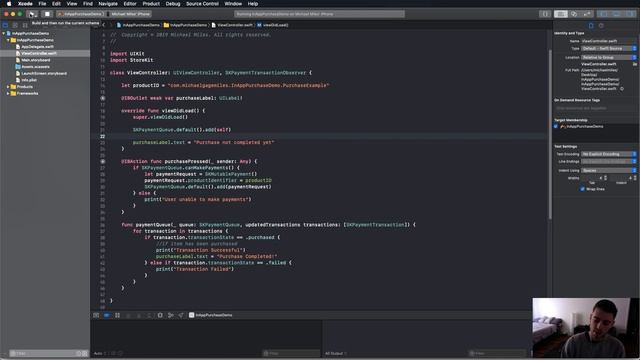Open the Debug menu

pos(173,4)
